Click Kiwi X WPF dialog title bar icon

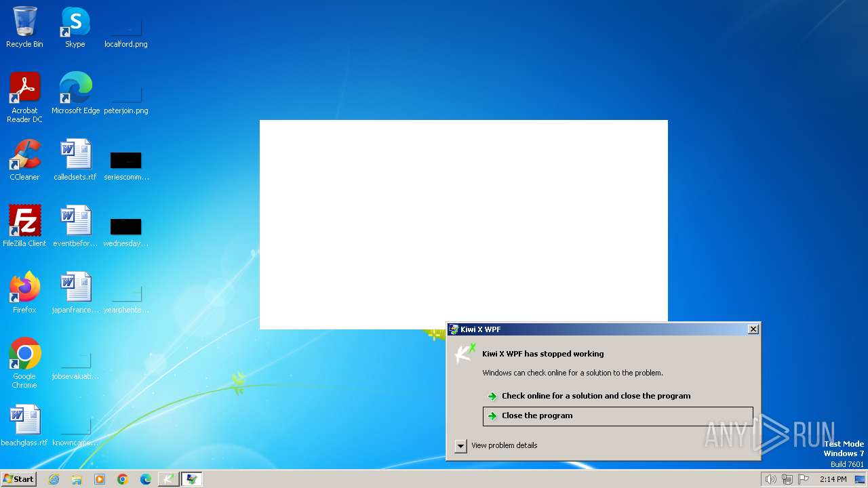pos(453,329)
